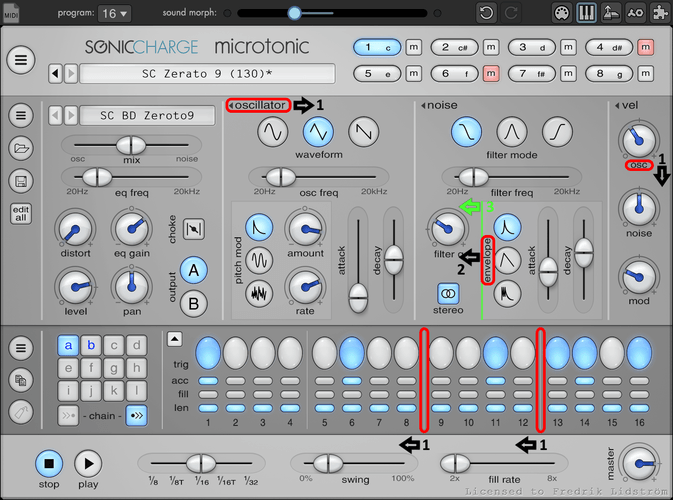Viewport: 673px width, 500px height.
Task: Choose band-pass noise filter mode
Action: (x=512, y=132)
